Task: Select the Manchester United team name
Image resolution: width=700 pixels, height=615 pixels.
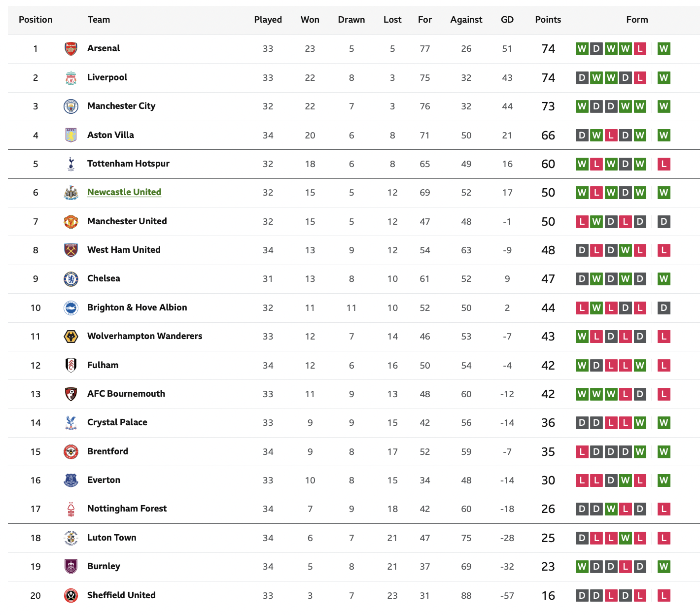Action: point(127,221)
